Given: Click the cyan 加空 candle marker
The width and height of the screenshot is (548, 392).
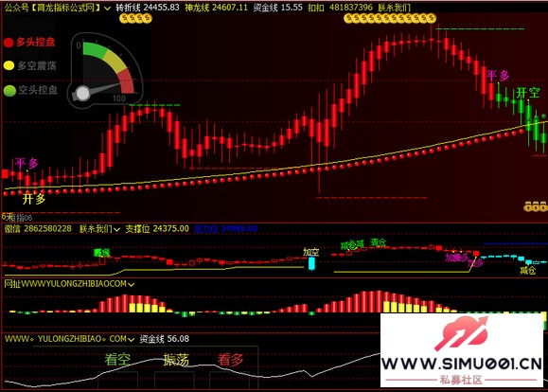Looking at the screenshot, I should click(x=311, y=263).
